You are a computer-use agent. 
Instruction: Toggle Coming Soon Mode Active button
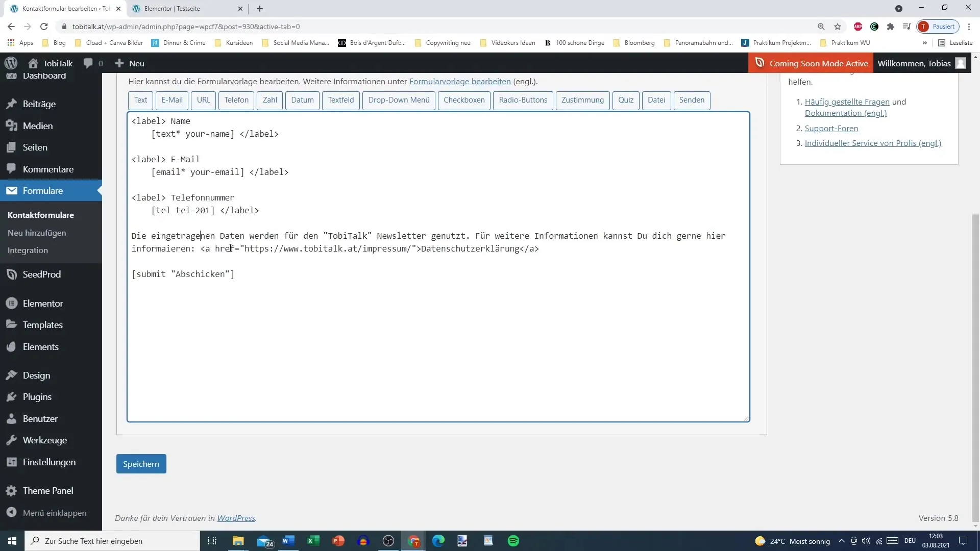[x=813, y=63]
